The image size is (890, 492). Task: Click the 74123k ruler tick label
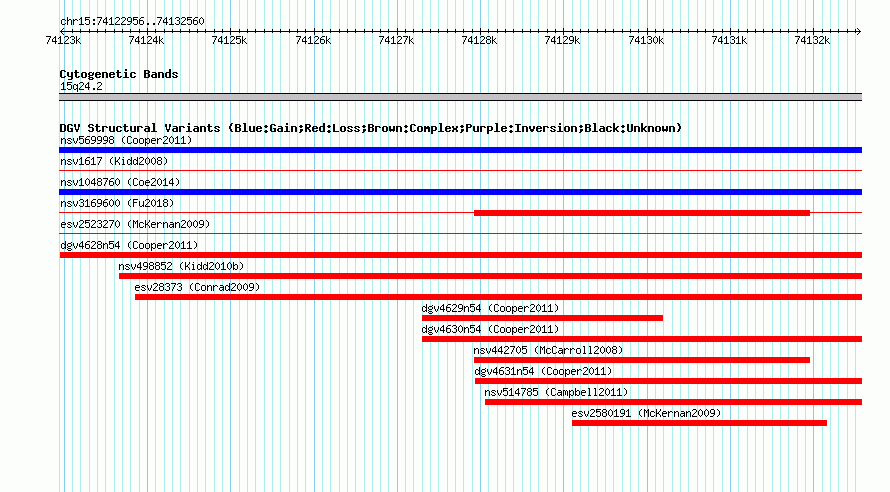(x=63, y=40)
